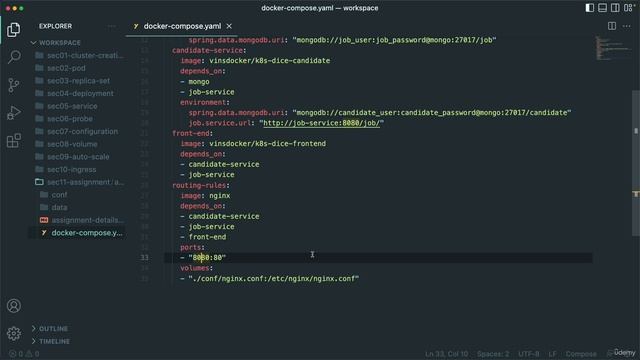Open the Accounts menu icon
This screenshot has height=360, width=640.
[13, 306]
